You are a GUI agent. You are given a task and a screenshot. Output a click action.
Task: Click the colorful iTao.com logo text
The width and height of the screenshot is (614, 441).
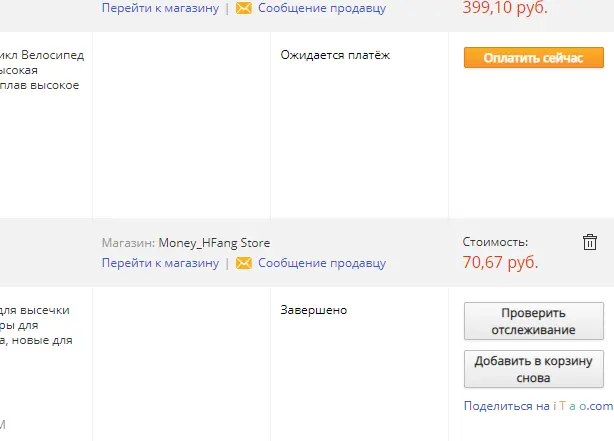[x=583, y=406]
